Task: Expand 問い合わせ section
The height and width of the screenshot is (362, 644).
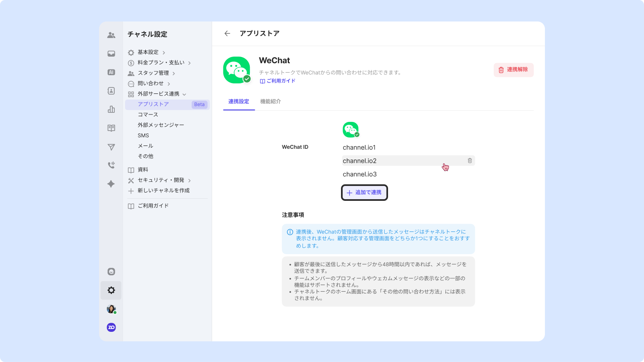Action: pyautogui.click(x=149, y=83)
